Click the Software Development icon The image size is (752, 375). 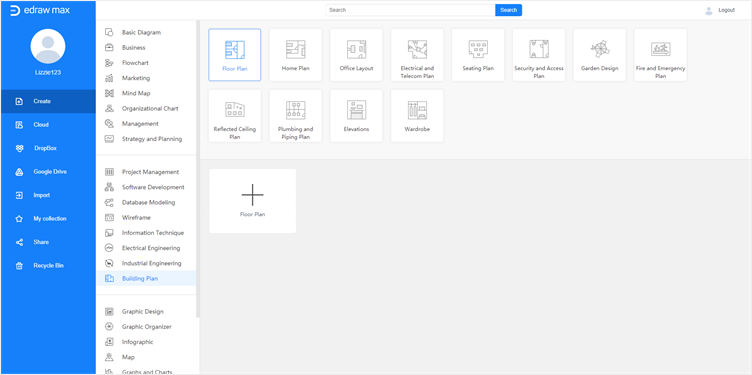(x=109, y=187)
